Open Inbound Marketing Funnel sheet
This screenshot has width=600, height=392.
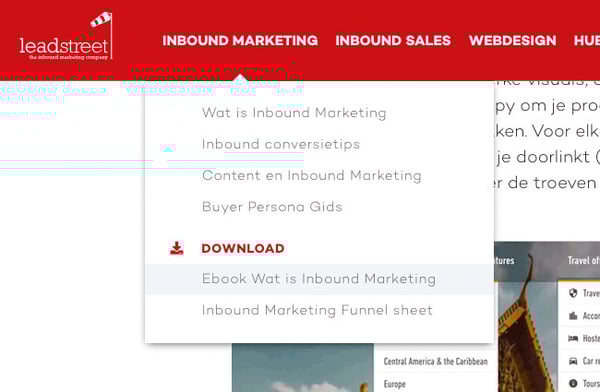(317, 310)
